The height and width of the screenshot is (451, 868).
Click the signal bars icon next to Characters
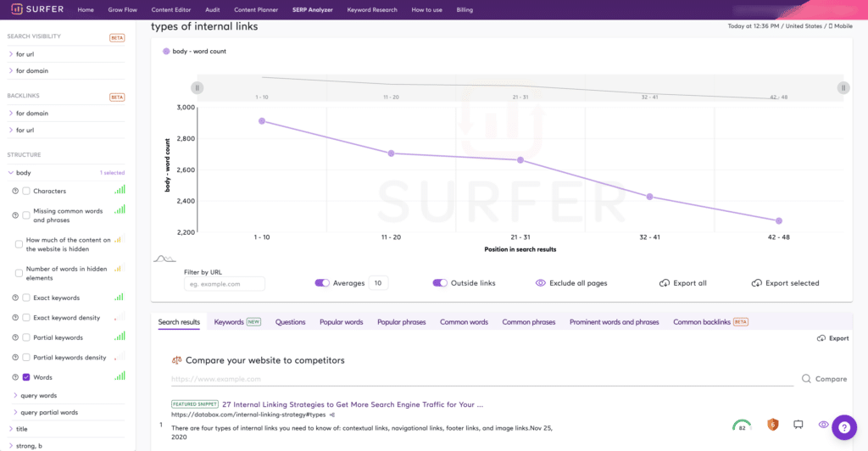pos(120,189)
